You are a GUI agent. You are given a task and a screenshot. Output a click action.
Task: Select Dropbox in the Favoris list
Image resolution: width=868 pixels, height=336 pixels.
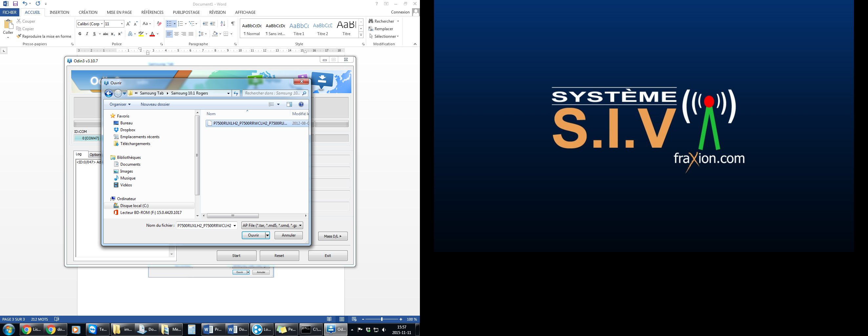128,130
